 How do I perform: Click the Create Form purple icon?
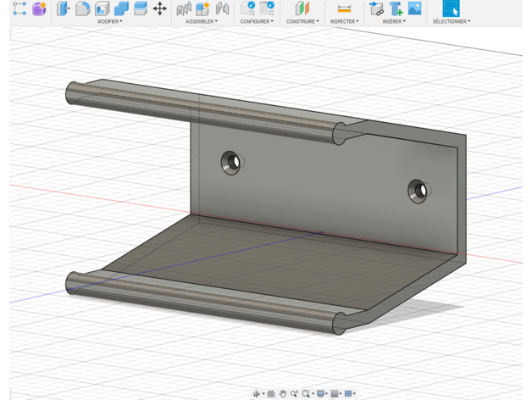pos(39,8)
